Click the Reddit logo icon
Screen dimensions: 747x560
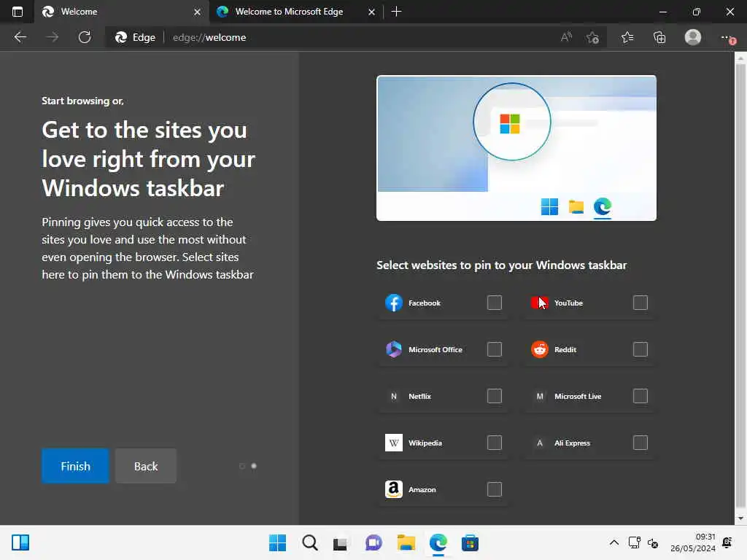pos(540,349)
